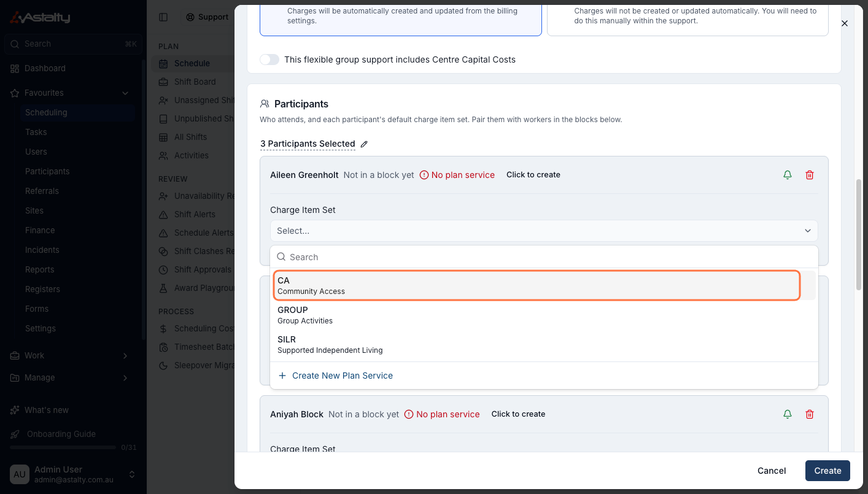Click the Onboarding Guide progress bar
The height and width of the screenshot is (494, 868).
point(62,447)
